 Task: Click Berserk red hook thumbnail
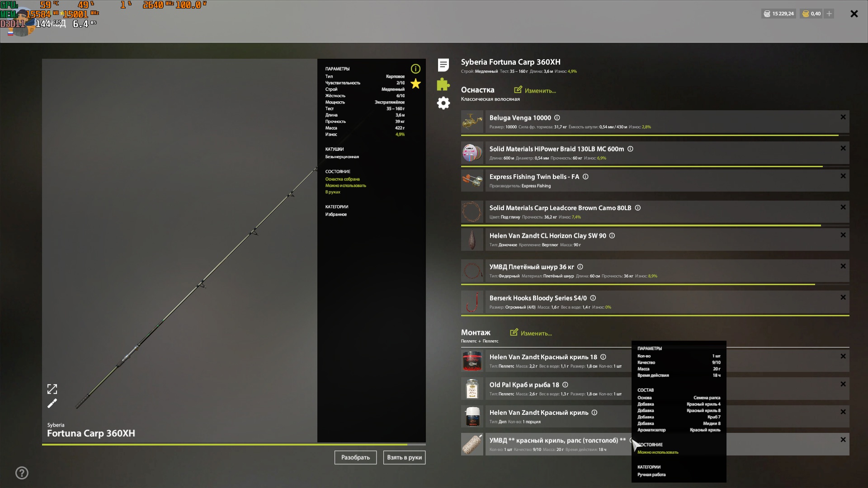click(x=472, y=302)
